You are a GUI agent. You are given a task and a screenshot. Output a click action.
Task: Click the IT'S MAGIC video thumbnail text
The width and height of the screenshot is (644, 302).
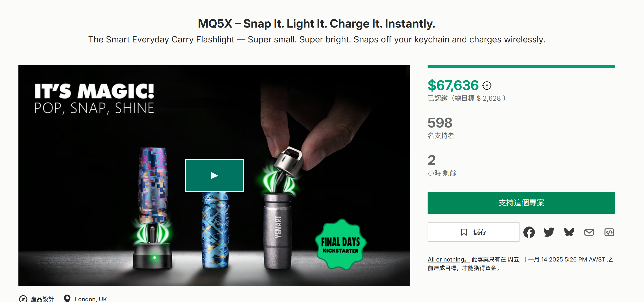pos(94,91)
